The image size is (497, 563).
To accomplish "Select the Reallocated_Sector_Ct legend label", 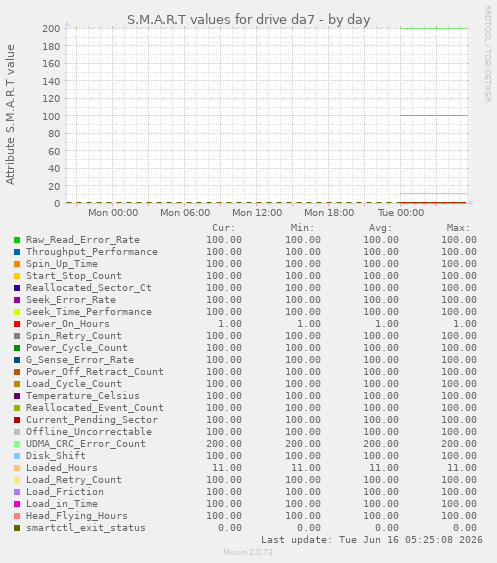I will pos(89,288).
